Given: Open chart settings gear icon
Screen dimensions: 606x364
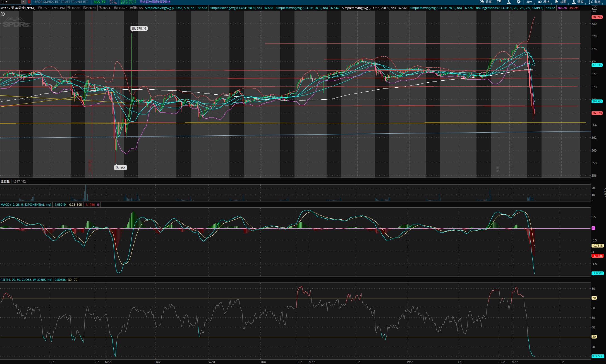Looking at the screenshot, I should pos(519,2).
